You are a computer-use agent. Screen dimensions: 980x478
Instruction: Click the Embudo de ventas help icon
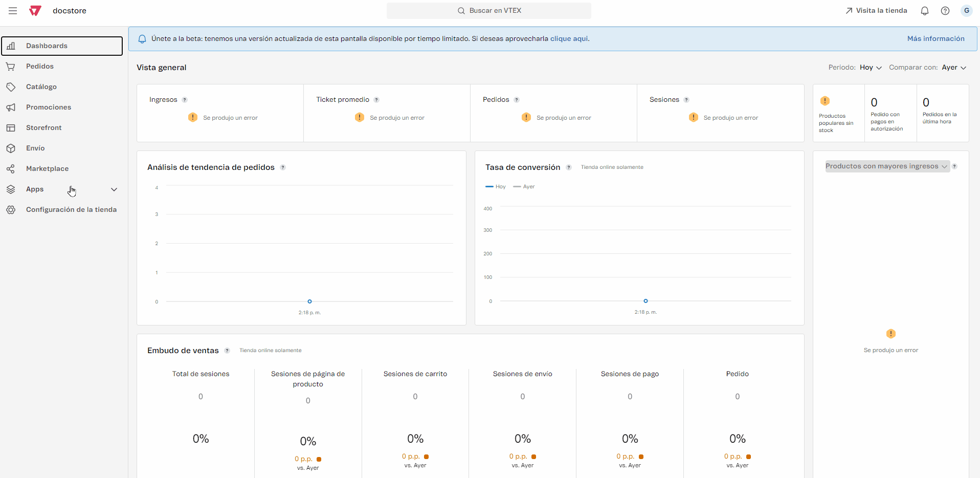(x=227, y=351)
